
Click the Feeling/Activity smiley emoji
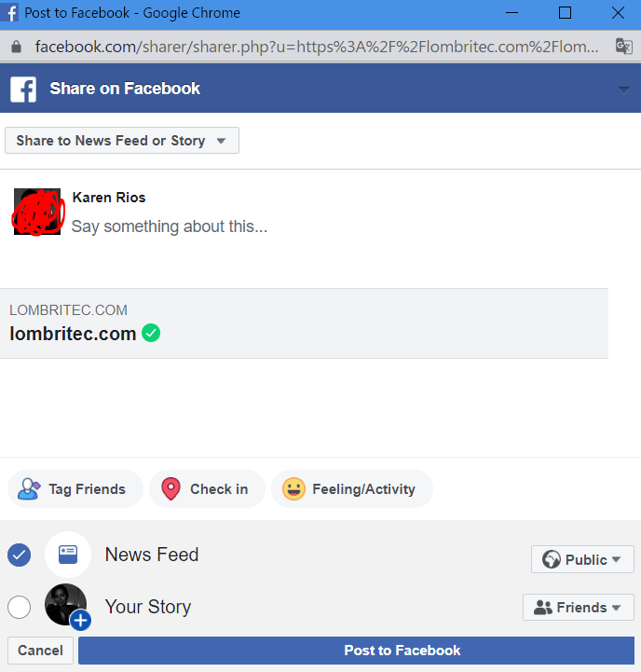(x=293, y=489)
